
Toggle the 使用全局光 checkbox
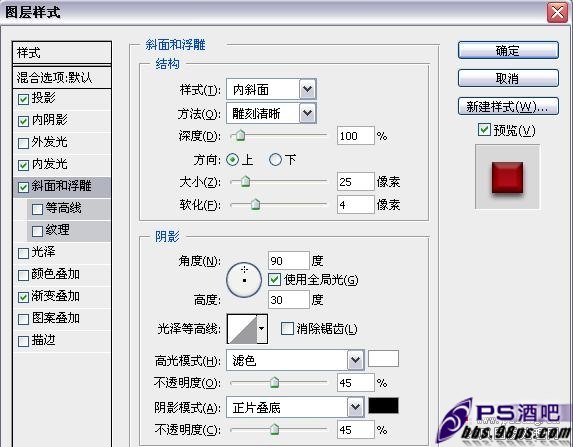(x=274, y=280)
